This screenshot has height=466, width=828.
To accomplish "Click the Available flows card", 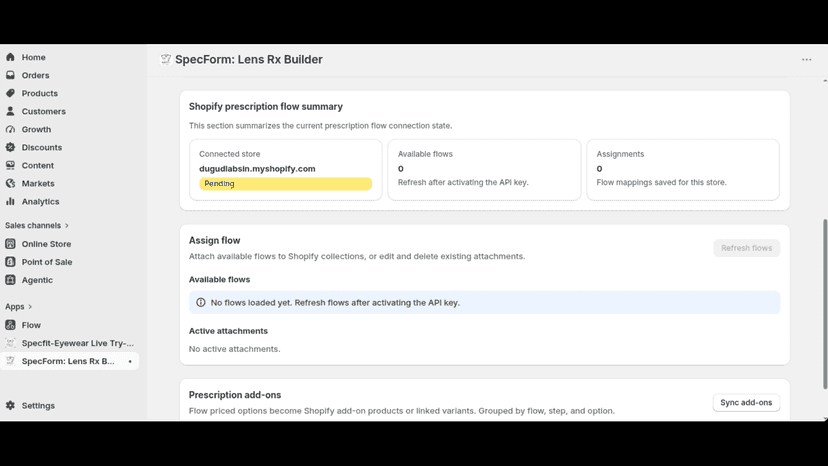I will tap(484, 170).
